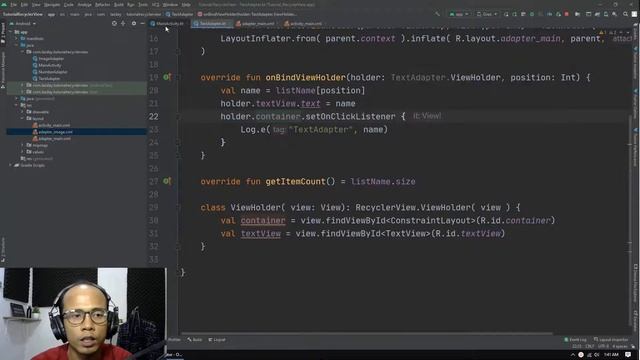Click override gutter icon on line 27
The width and height of the screenshot is (640, 360).
click(167, 181)
